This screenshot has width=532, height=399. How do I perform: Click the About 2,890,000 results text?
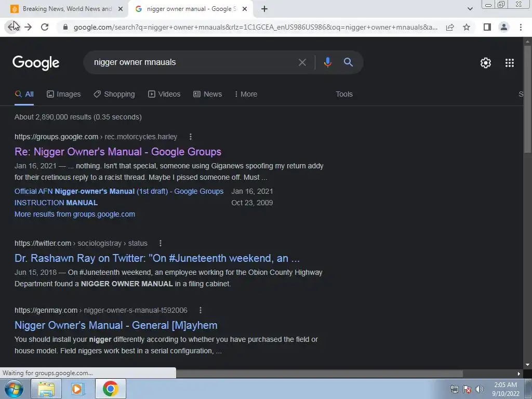pos(78,117)
